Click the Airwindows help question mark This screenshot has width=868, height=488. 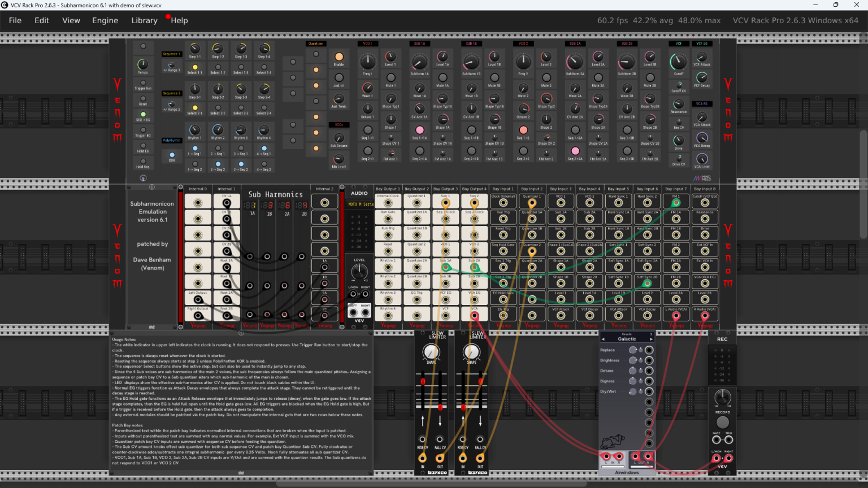coord(651,334)
